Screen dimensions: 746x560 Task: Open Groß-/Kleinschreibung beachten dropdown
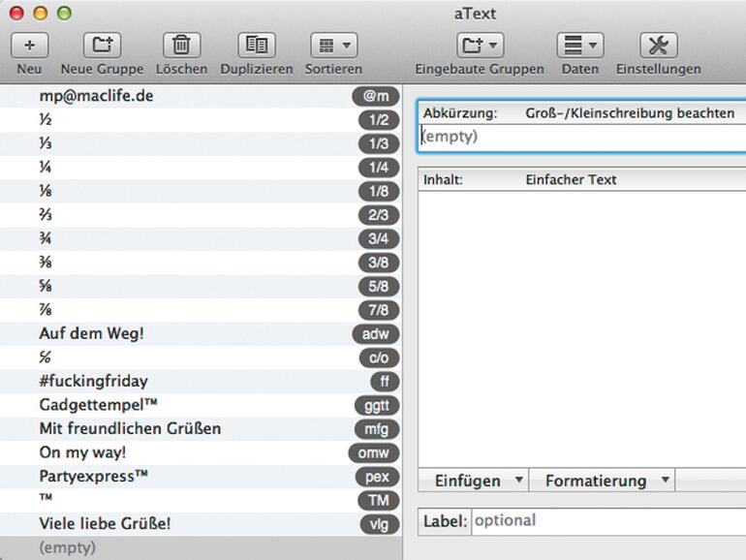click(630, 113)
